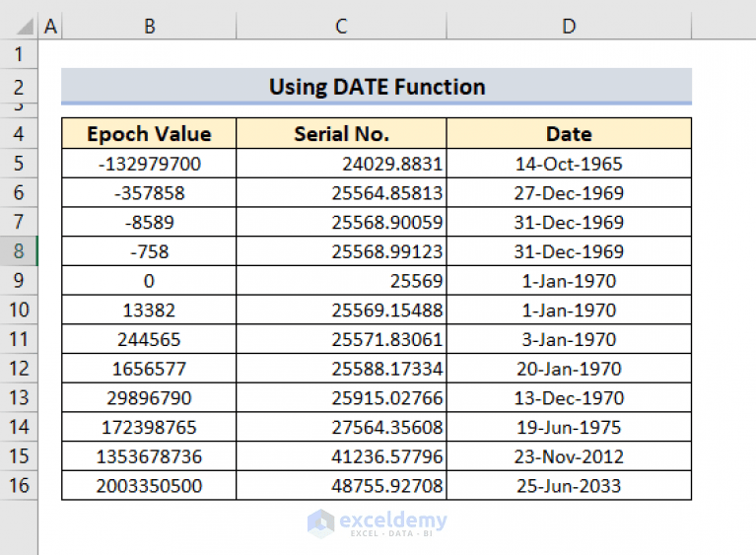Select cell with -8589
The width and height of the screenshot is (756, 555).
click(x=149, y=222)
